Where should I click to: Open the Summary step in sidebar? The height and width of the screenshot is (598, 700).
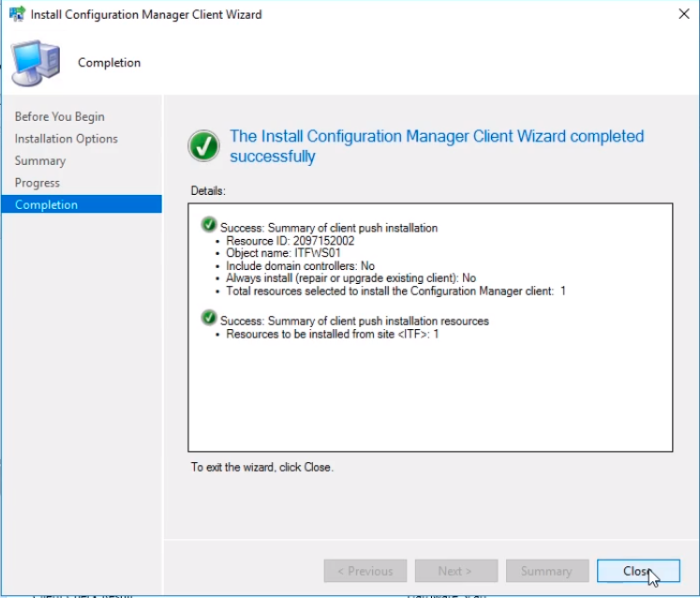pos(40,161)
